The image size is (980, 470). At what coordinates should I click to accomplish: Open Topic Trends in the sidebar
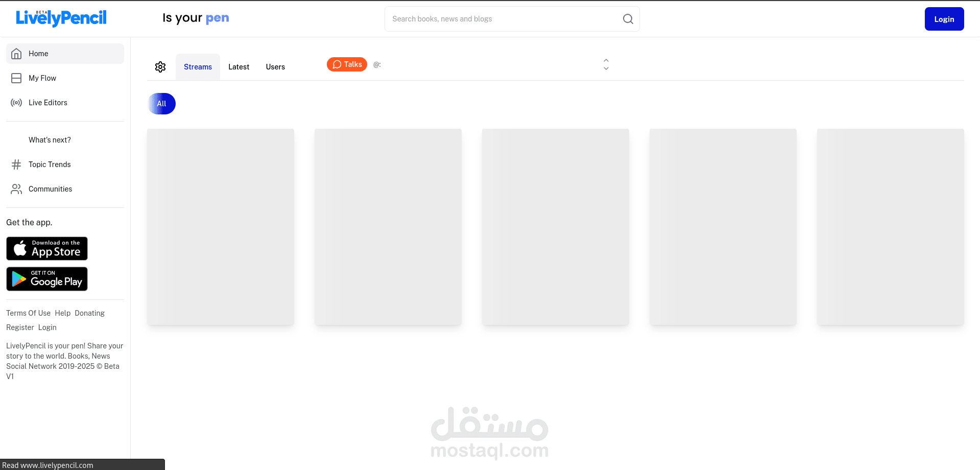click(x=65, y=165)
